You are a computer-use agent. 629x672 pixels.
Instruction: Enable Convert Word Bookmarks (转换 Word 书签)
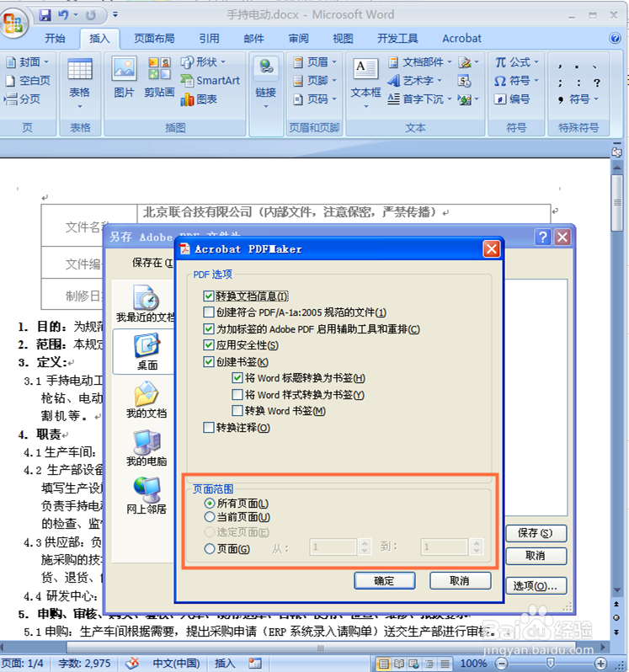[x=237, y=411]
